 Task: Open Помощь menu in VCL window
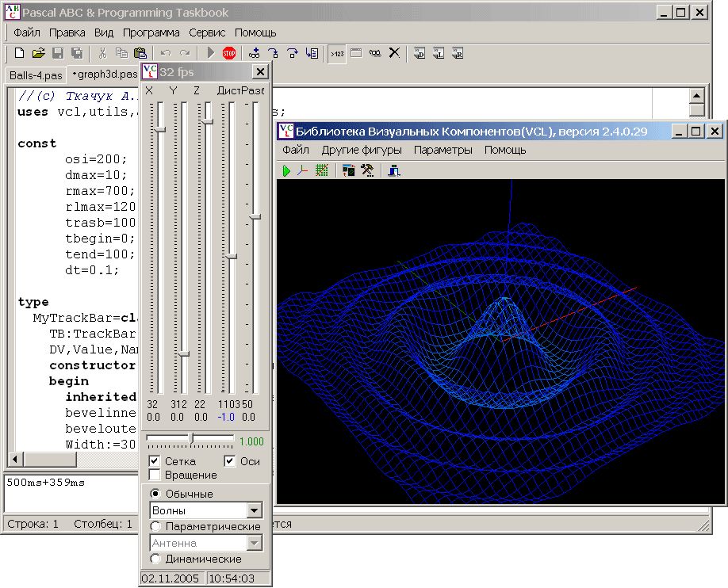505,150
